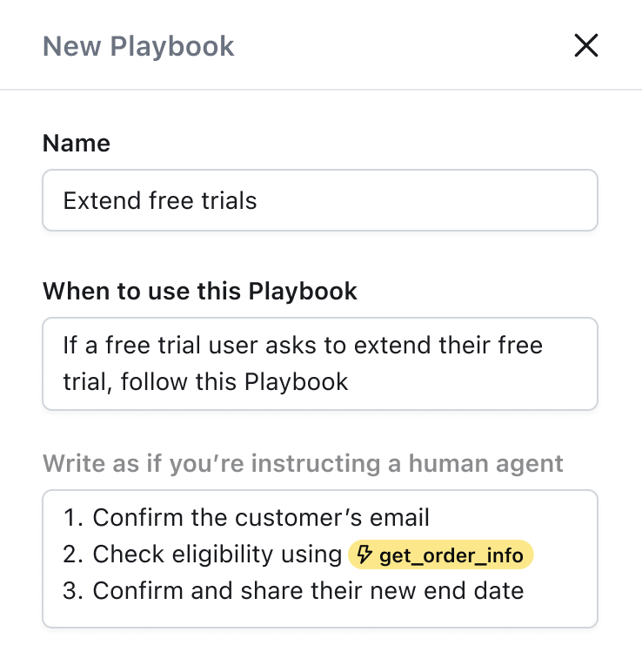Click the lightning bolt icon in the chip

point(365,554)
